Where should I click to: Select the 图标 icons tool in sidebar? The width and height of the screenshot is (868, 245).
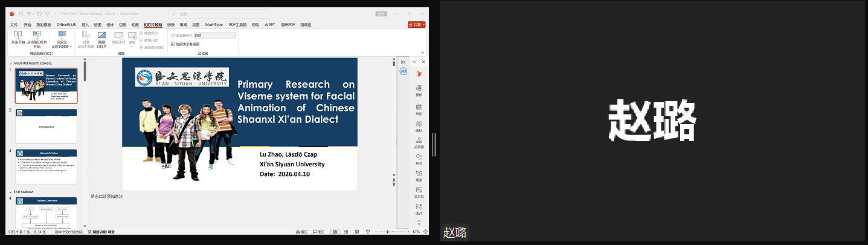(x=419, y=125)
